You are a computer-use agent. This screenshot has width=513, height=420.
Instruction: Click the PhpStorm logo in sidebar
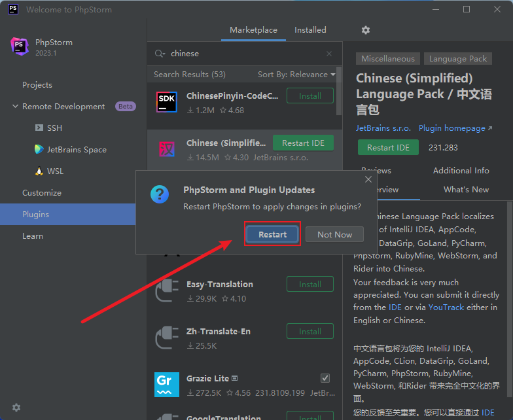point(20,46)
